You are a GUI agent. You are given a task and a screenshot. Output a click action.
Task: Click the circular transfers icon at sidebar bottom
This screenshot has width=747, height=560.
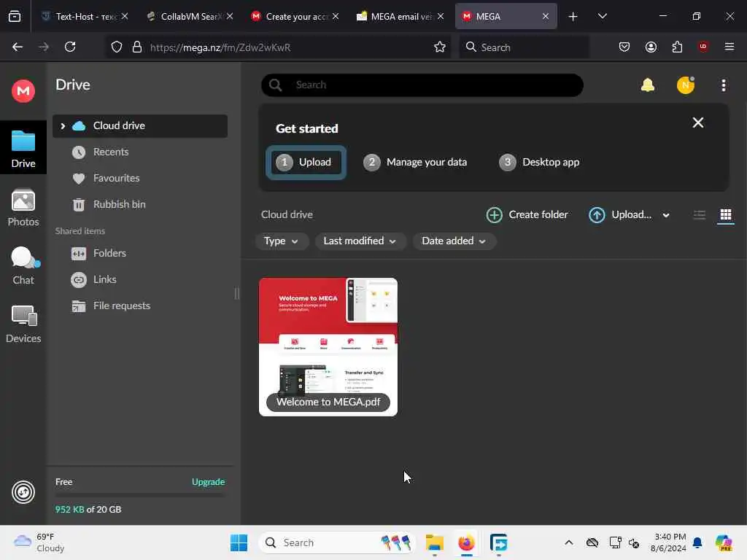(x=23, y=492)
